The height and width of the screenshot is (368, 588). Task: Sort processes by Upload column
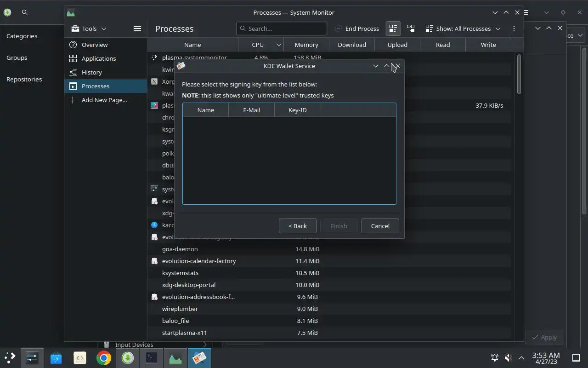click(x=397, y=45)
